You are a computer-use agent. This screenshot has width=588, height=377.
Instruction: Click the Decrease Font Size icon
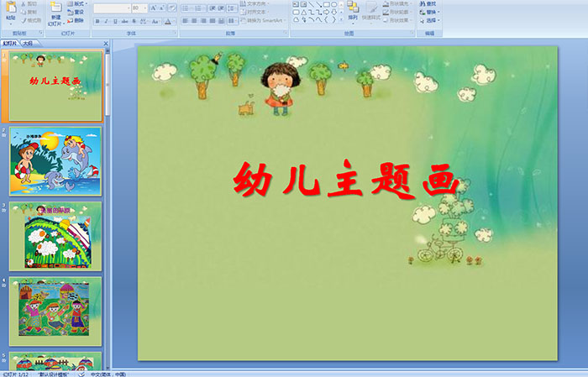tap(162, 8)
